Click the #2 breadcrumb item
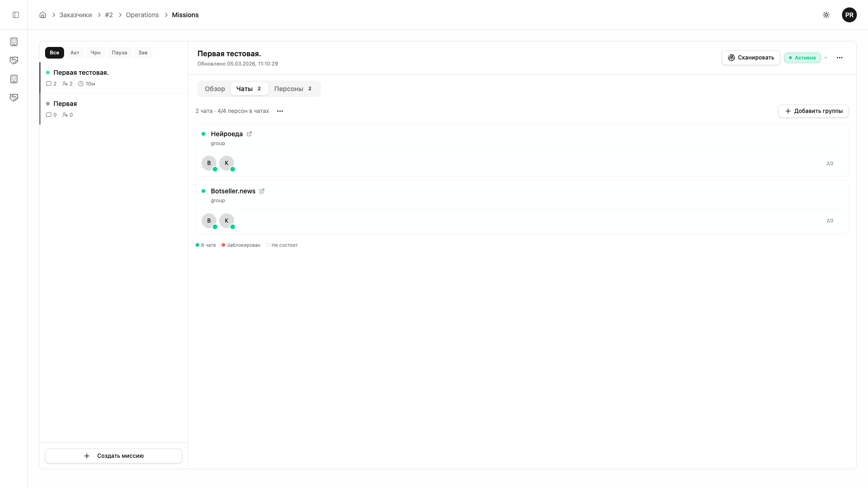Viewport: 868px width, 488px height. click(x=109, y=15)
